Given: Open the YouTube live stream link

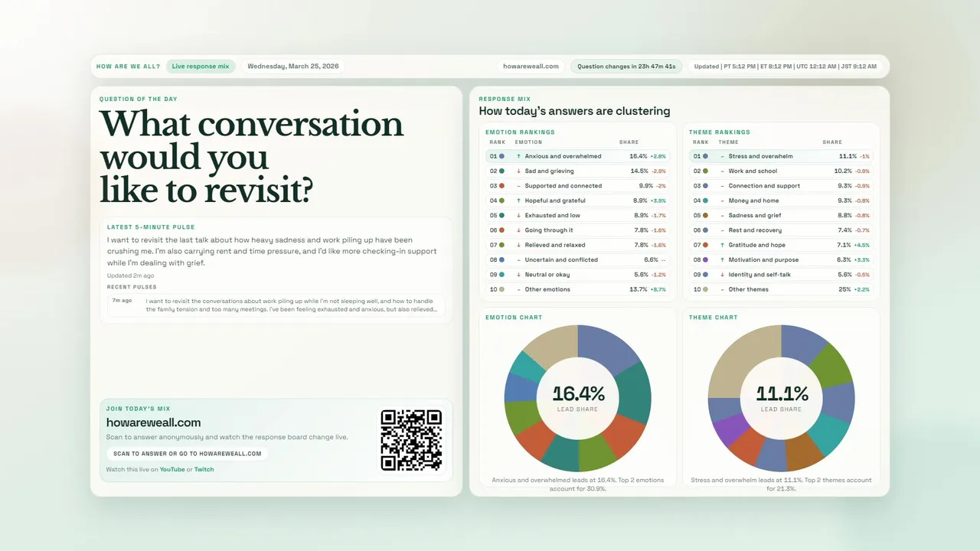Looking at the screenshot, I should click(172, 469).
